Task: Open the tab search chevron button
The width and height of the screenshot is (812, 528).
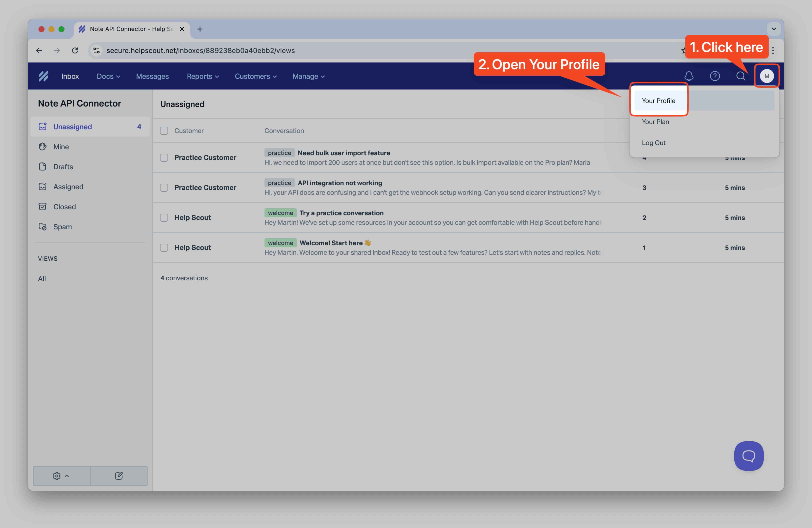Action: click(774, 29)
